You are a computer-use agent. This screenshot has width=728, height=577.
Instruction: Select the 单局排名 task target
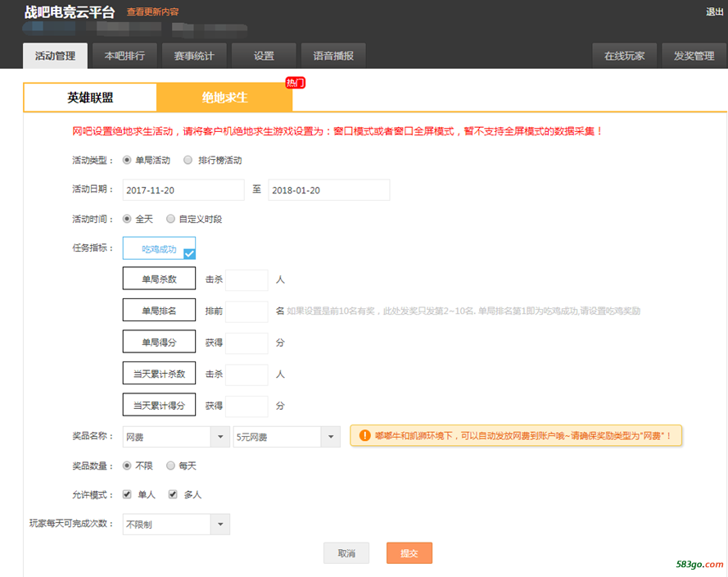click(x=159, y=311)
